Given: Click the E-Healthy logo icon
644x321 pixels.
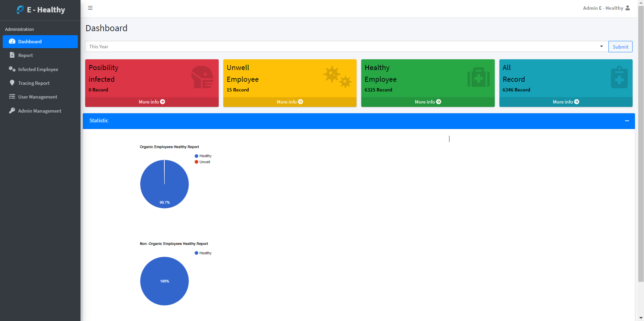Looking at the screenshot, I should (x=20, y=10).
